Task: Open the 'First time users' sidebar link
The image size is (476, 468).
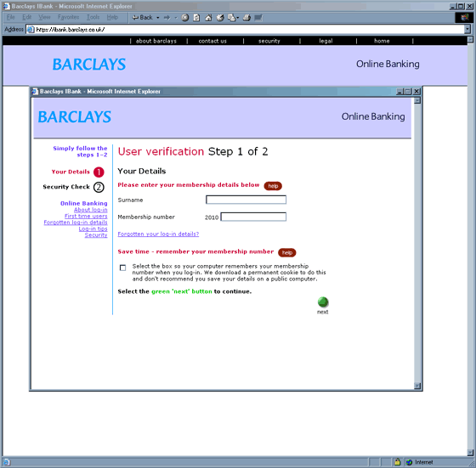Action: (x=86, y=217)
